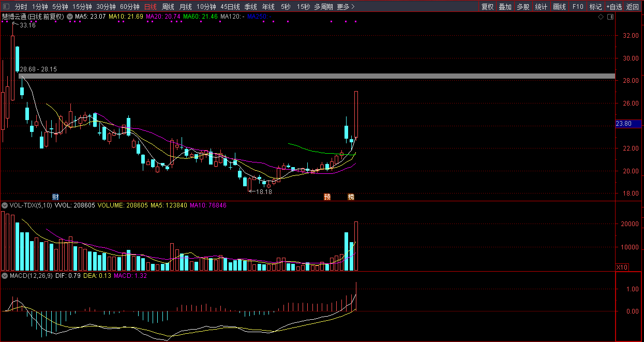
Task: Switch to the 周线 weekly tab
Action: coord(168,7)
